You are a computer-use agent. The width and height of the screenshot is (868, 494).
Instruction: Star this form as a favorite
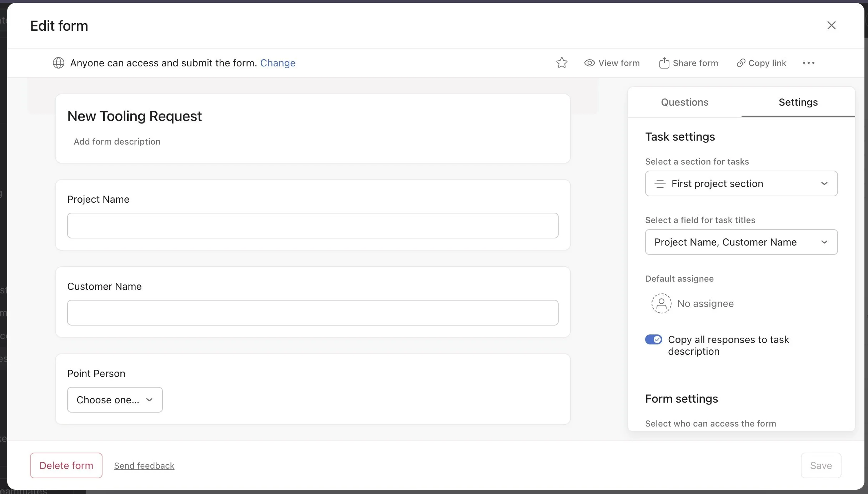click(562, 62)
